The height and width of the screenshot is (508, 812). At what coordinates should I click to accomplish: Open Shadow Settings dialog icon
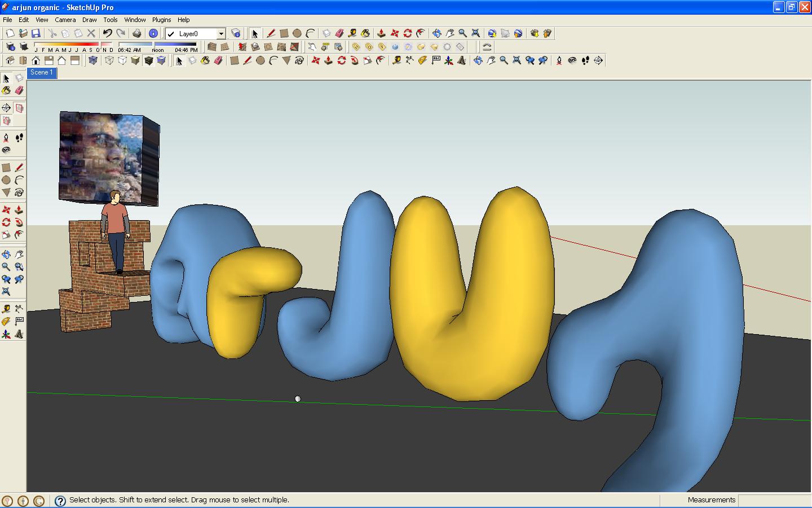pyautogui.click(x=10, y=47)
